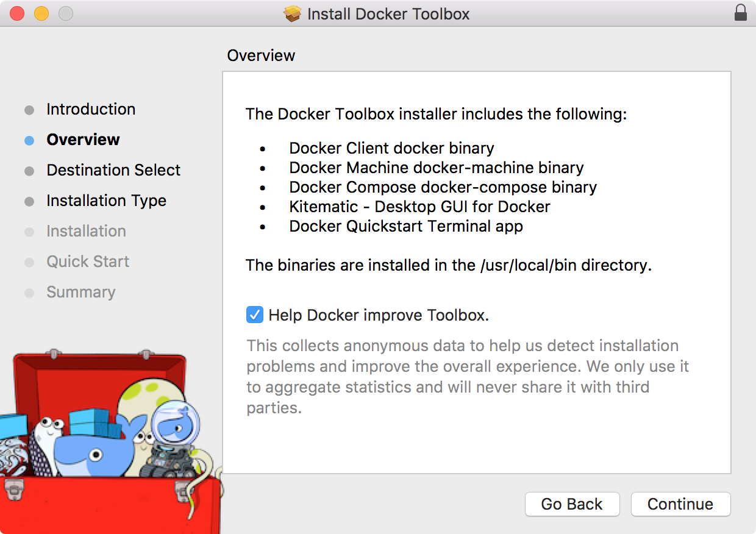Click the red toolbox latch at bottom left

point(13,488)
